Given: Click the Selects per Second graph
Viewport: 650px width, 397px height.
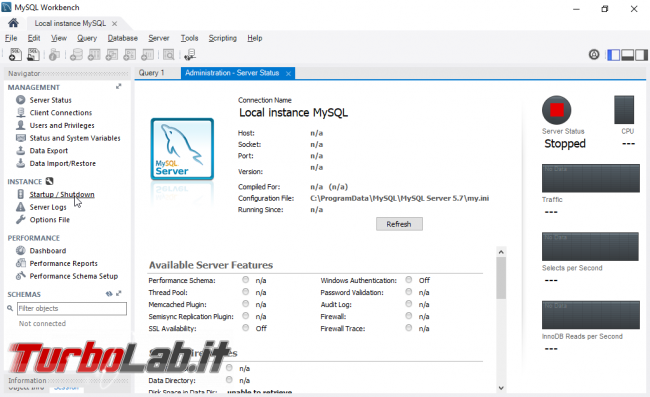Looking at the screenshot, I should pos(590,246).
